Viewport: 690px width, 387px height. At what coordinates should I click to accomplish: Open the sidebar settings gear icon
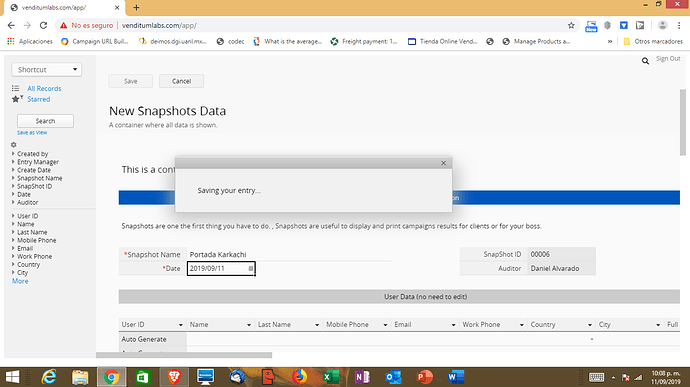point(14,144)
